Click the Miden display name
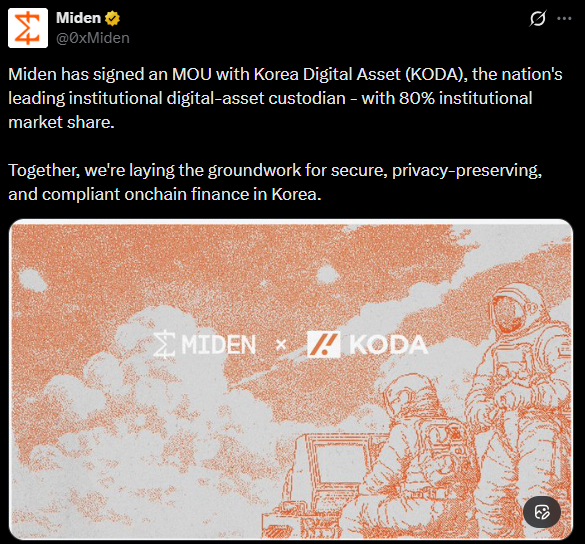The height and width of the screenshot is (544, 585). [78, 18]
